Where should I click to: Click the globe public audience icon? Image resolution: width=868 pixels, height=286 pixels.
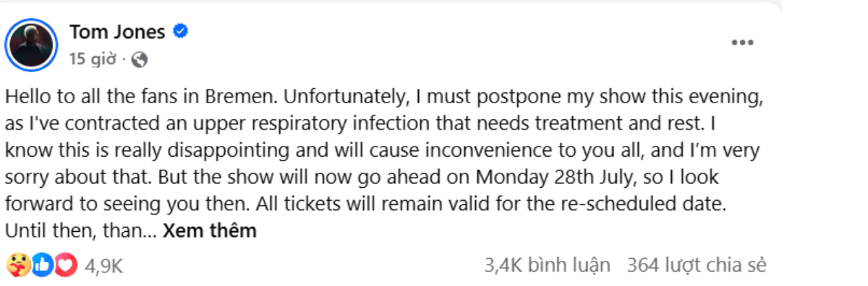pos(140,60)
